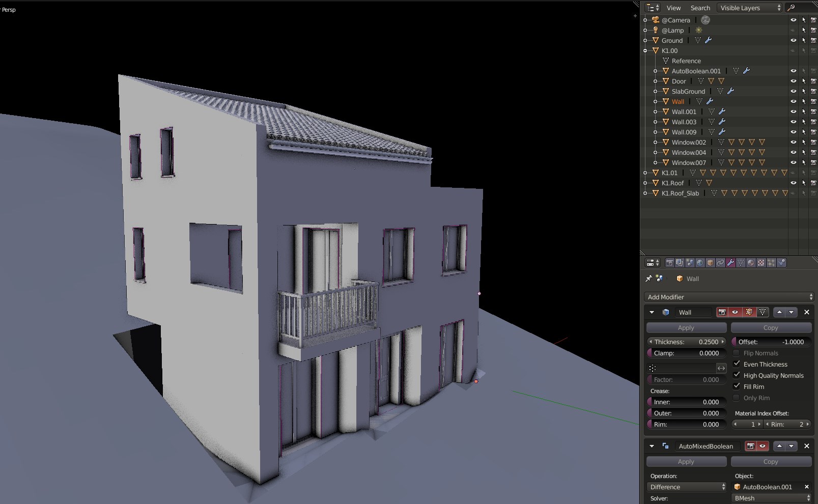The width and height of the screenshot is (818, 504).
Task: Open the Render Layers properties tab
Action: (x=680, y=263)
